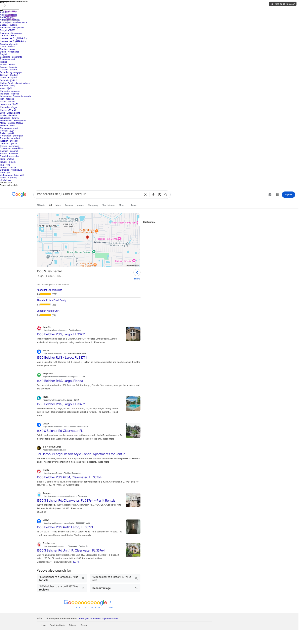Submit search with the magnifier icon
The width and height of the screenshot is (302, 644).
coord(166,195)
